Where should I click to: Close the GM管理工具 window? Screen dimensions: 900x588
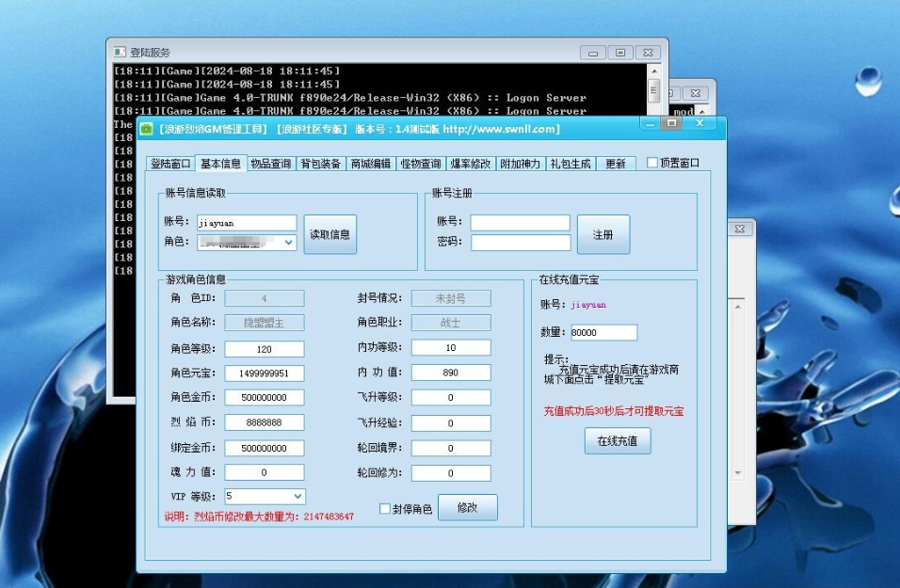coord(699,123)
